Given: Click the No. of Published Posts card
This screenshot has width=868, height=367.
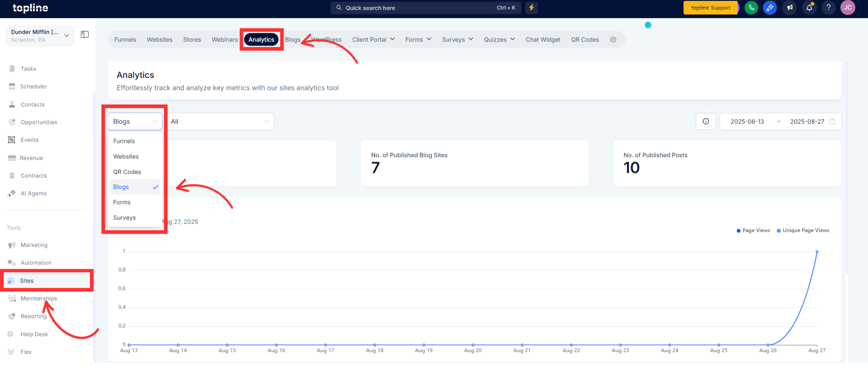Looking at the screenshot, I should pos(727,163).
